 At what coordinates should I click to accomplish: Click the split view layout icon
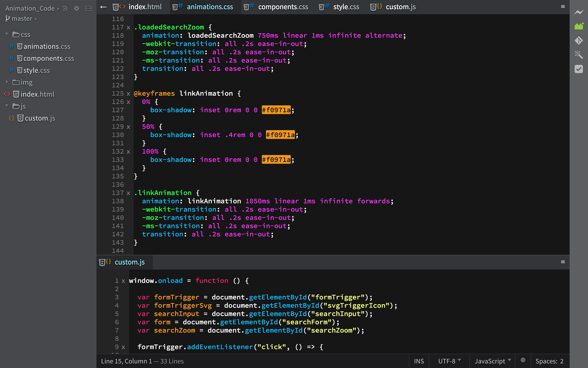click(88, 9)
